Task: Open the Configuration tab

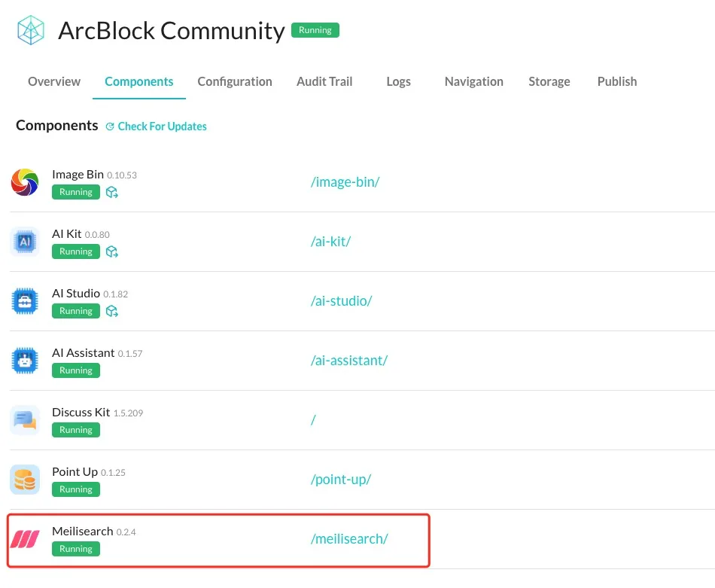Action: coord(235,81)
